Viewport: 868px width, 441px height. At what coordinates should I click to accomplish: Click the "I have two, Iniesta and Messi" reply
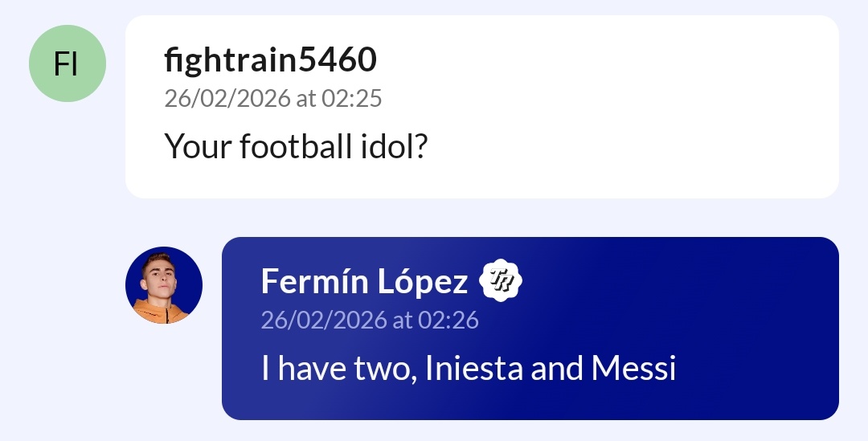[x=468, y=369]
